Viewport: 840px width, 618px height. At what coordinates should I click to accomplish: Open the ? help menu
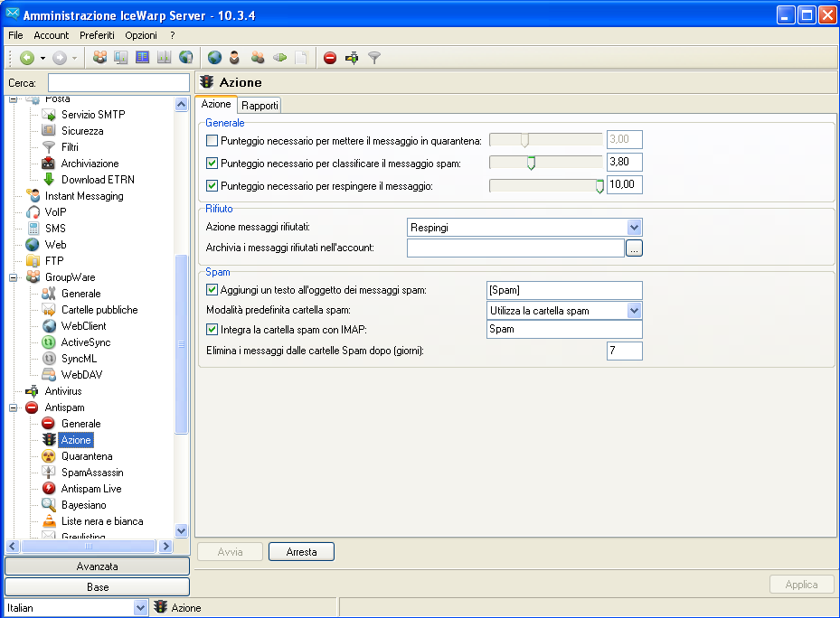(173, 35)
